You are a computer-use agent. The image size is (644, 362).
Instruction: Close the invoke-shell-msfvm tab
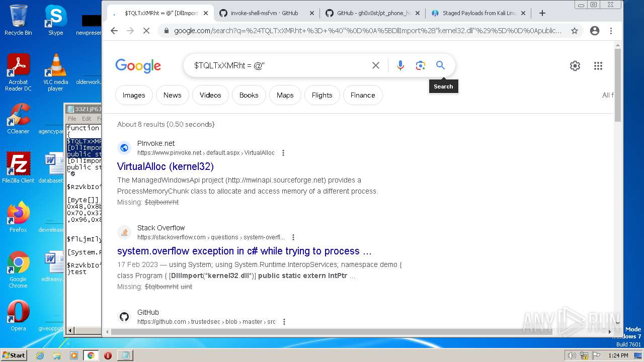point(311,13)
